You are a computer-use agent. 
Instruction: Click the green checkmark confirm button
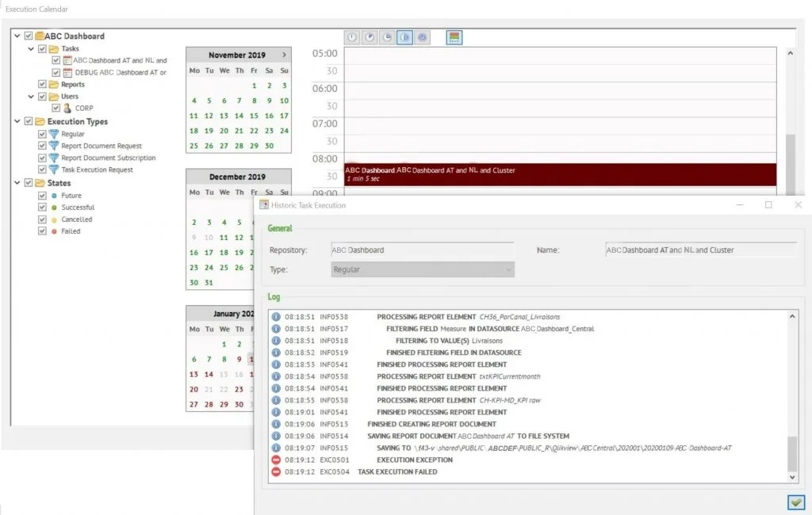(x=796, y=502)
